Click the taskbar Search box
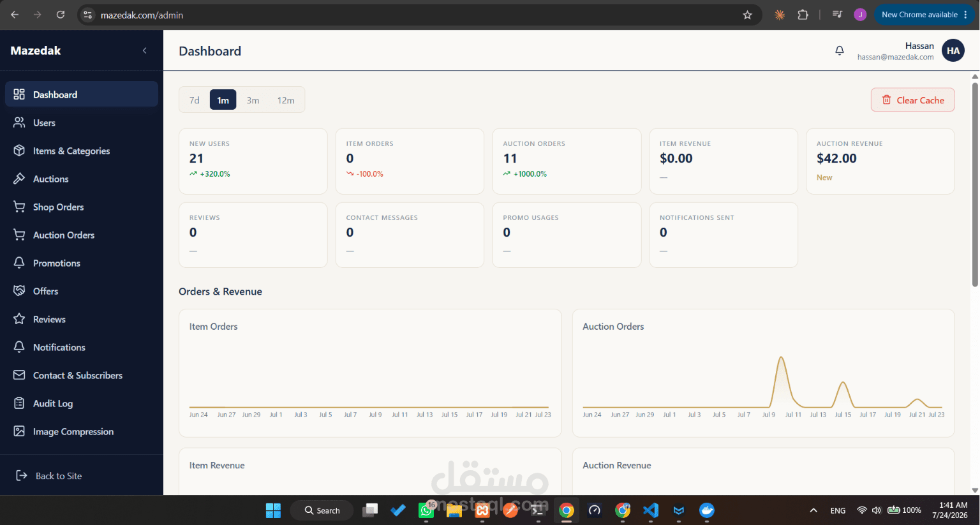The image size is (980, 525). (322, 510)
